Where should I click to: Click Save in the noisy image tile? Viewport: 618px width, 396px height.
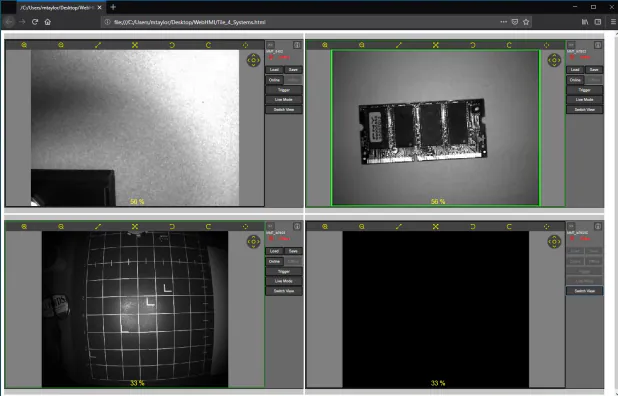click(x=293, y=70)
